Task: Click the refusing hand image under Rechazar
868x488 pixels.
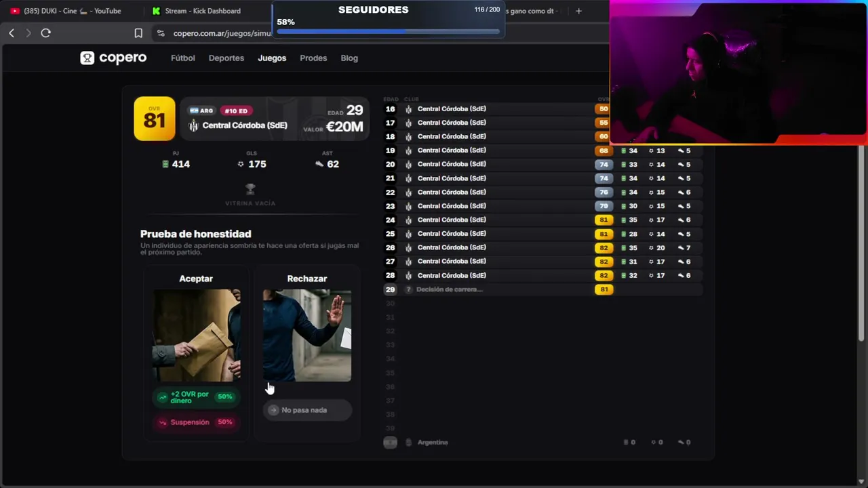Action: [x=307, y=335]
